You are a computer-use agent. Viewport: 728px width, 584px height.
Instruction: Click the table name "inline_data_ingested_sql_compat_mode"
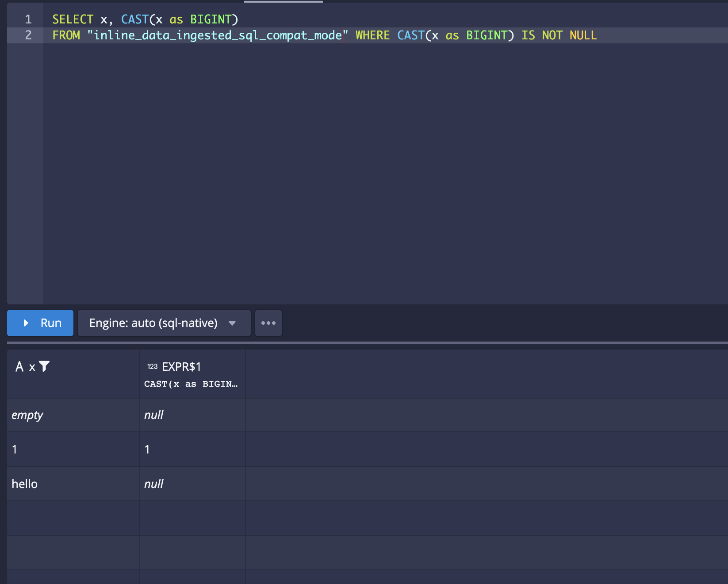click(218, 35)
